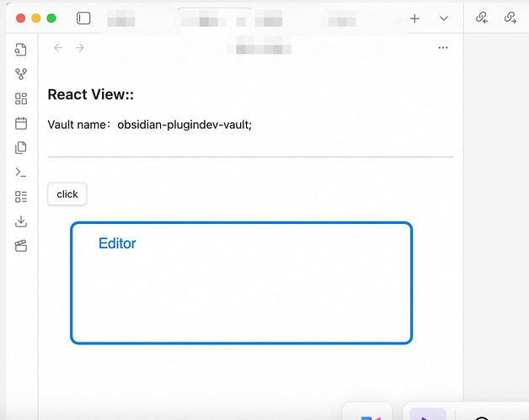The image size is (529, 420).
Task: Open the canvas grid icon in ribbon
Action: point(21,99)
